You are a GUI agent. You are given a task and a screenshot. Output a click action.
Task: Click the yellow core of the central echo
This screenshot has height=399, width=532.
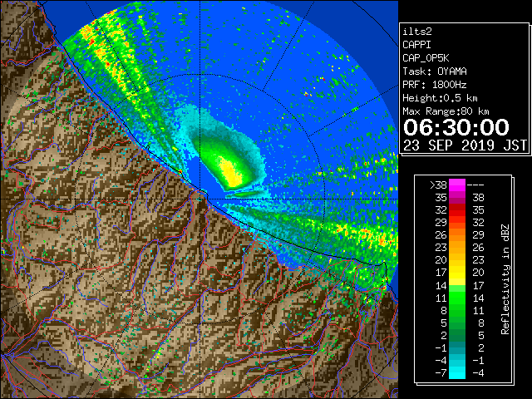click(232, 172)
